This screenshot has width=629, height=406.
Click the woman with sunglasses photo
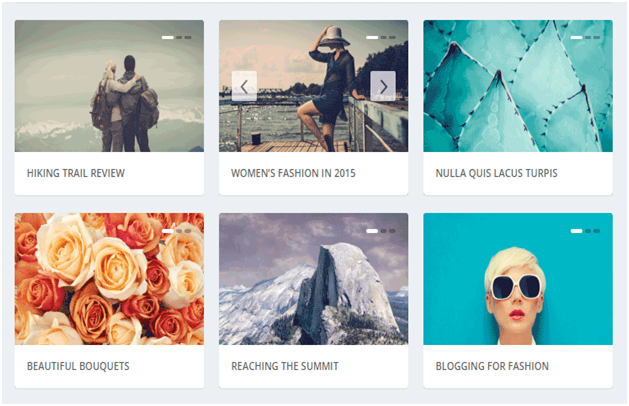click(x=518, y=279)
